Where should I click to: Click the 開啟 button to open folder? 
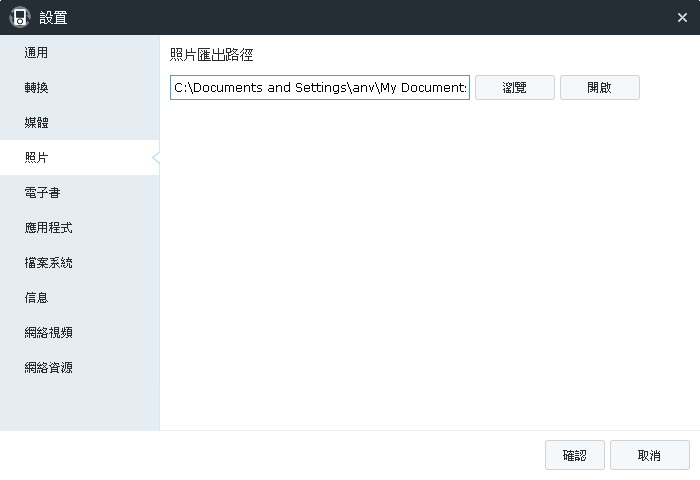pyautogui.click(x=599, y=88)
